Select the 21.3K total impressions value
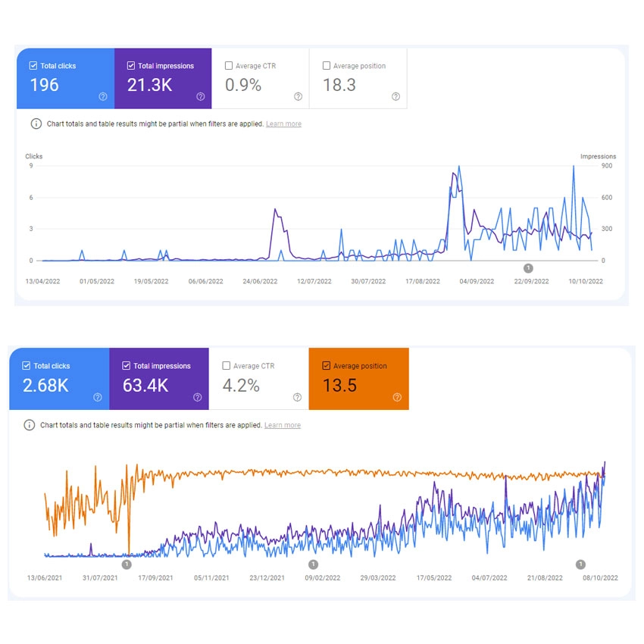Screen dimensions: 644x644 pyautogui.click(x=149, y=85)
